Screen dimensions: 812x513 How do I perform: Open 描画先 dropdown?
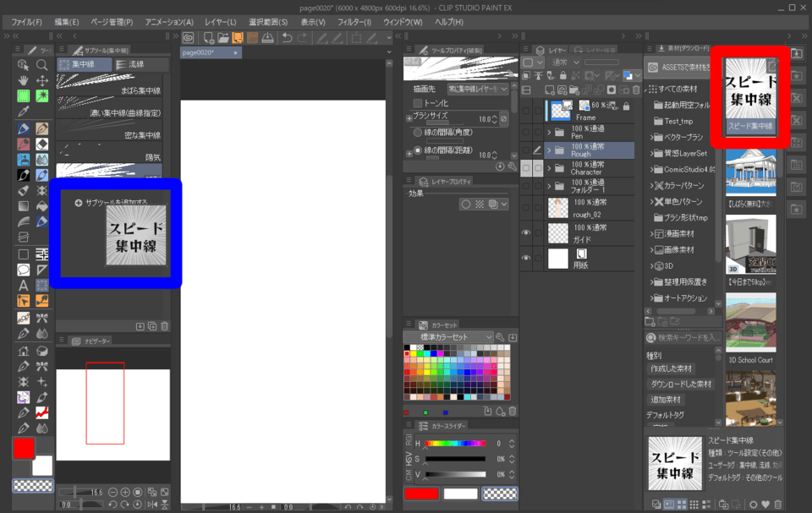477,89
